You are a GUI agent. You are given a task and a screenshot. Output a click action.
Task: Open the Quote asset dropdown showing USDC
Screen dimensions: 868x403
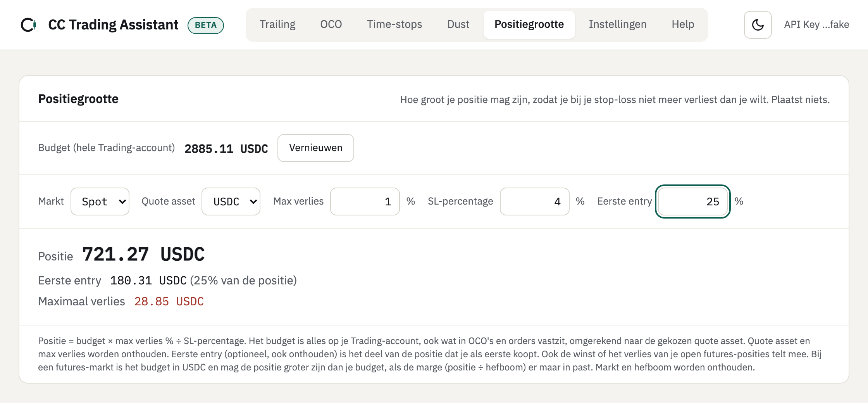(231, 201)
